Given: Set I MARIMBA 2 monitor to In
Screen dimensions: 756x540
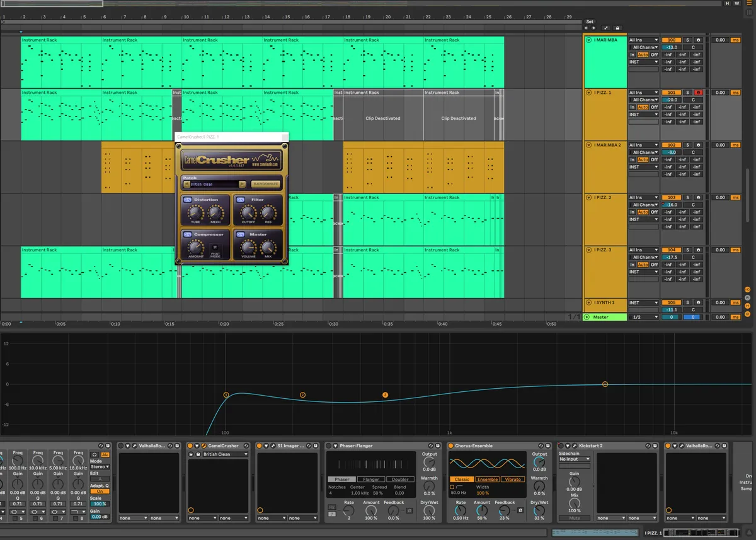Looking at the screenshot, I should click(x=633, y=159).
